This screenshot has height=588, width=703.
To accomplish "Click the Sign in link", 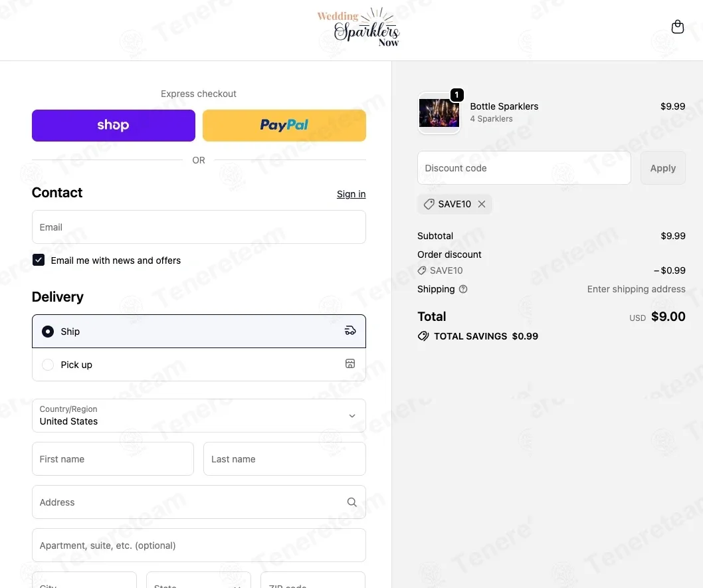I will pos(351,194).
